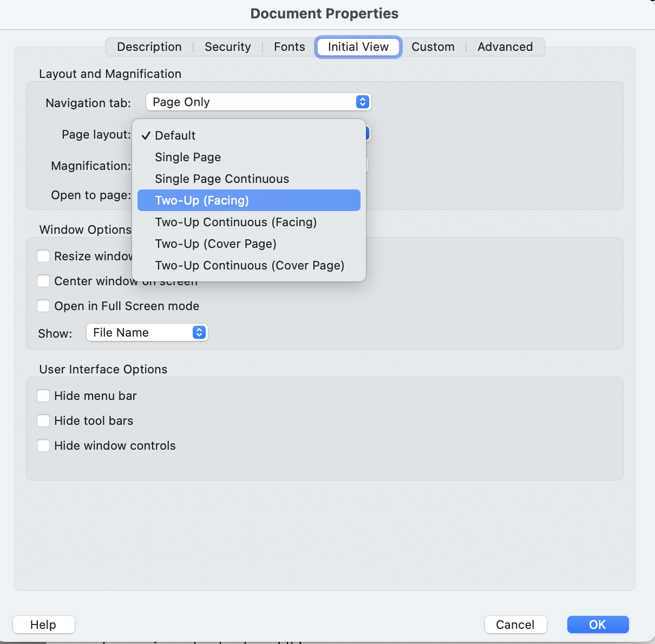This screenshot has width=655, height=644.
Task: Open the Fonts tab
Action: click(289, 47)
